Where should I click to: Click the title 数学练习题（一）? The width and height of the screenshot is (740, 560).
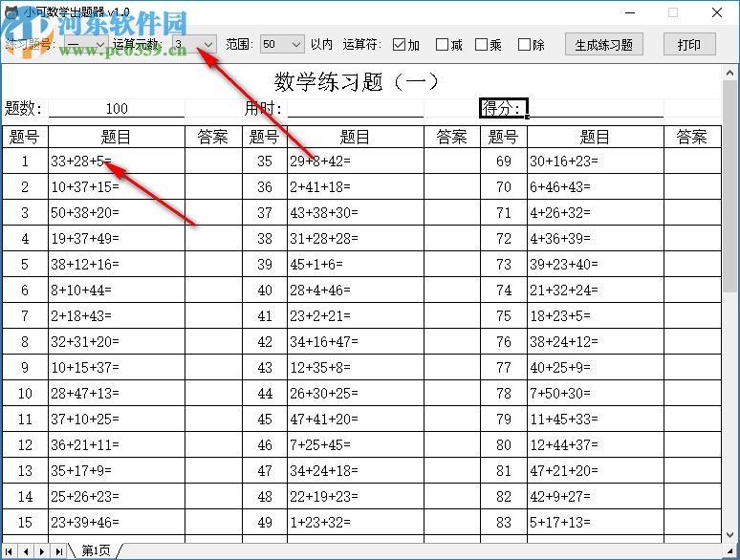[x=357, y=81]
